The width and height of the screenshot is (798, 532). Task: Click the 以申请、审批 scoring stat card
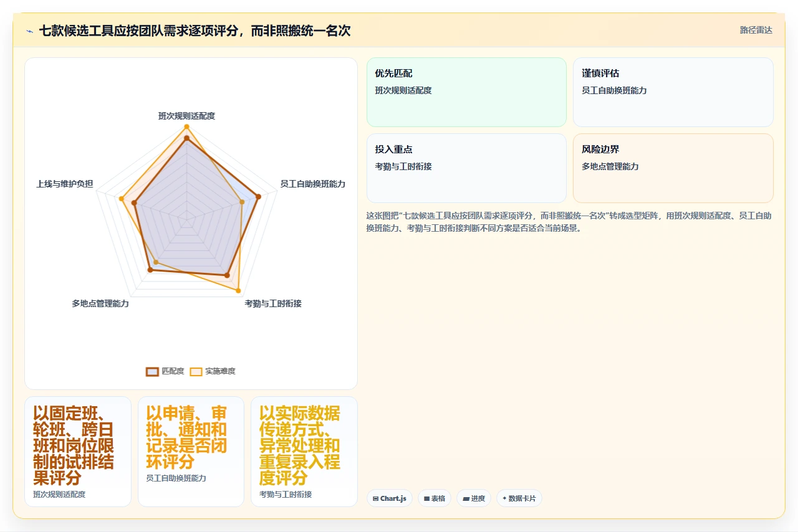pyautogui.click(x=191, y=452)
